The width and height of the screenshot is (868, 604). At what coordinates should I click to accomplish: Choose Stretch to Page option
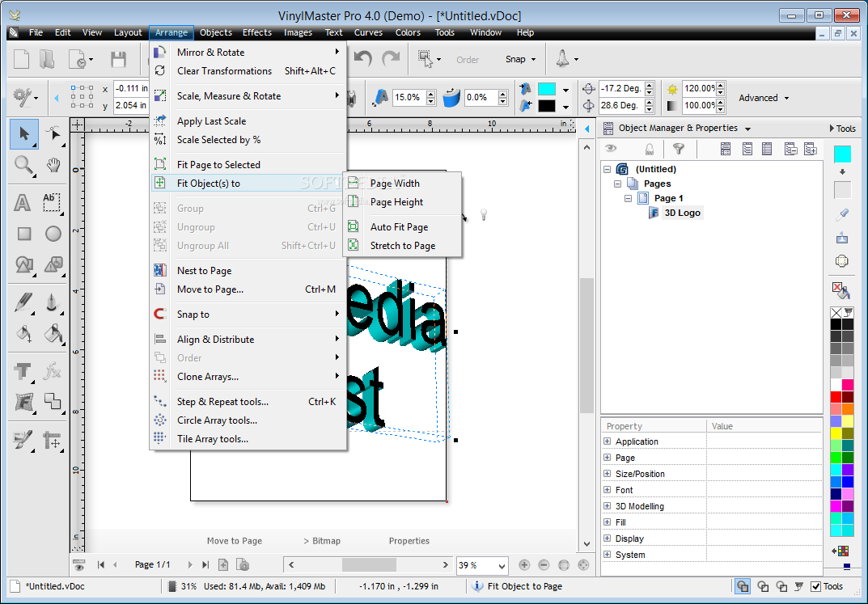click(402, 246)
